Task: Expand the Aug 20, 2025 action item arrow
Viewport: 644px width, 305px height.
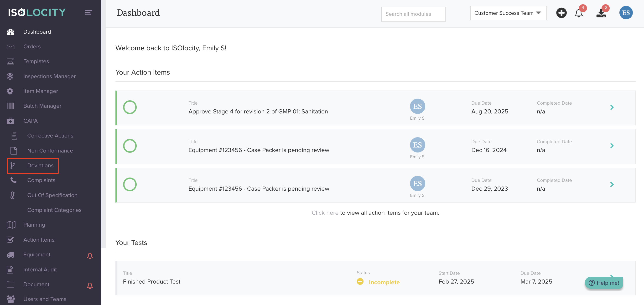Action: point(612,107)
